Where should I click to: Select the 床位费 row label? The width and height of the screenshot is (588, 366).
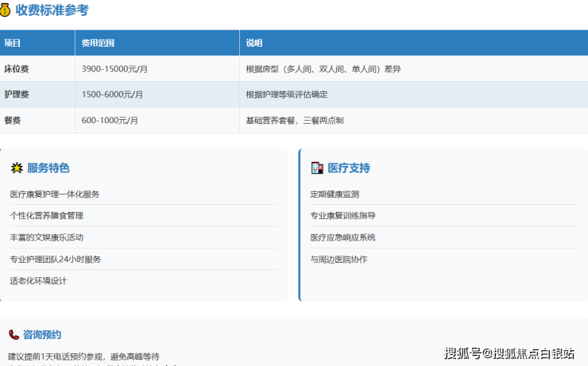tap(17, 69)
